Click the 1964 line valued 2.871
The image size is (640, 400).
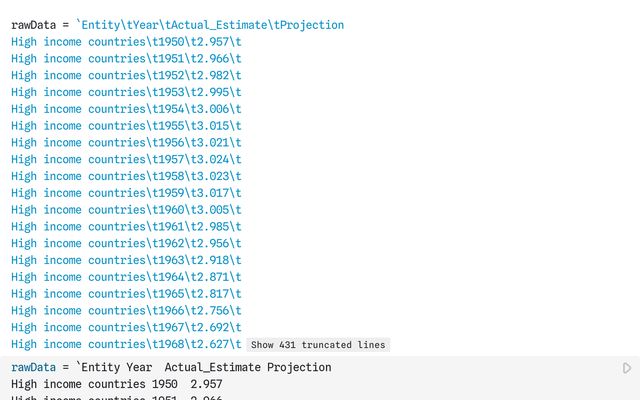[126, 277]
